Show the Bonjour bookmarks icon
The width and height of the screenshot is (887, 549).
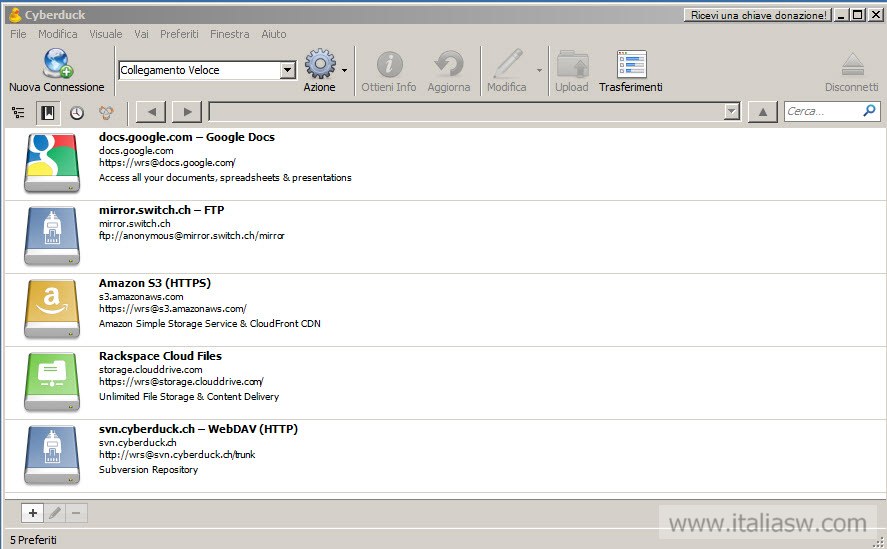[x=106, y=113]
